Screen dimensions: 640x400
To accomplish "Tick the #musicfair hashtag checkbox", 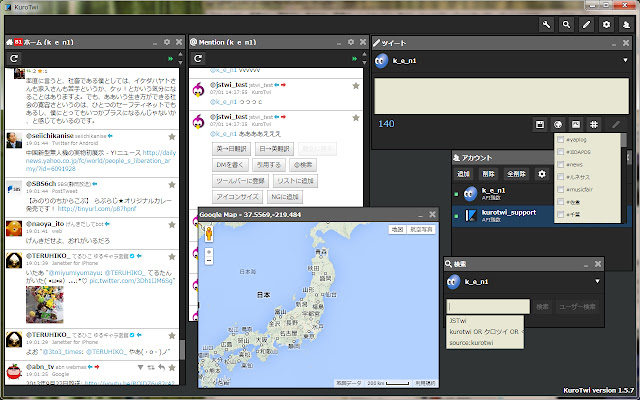I will coord(561,188).
